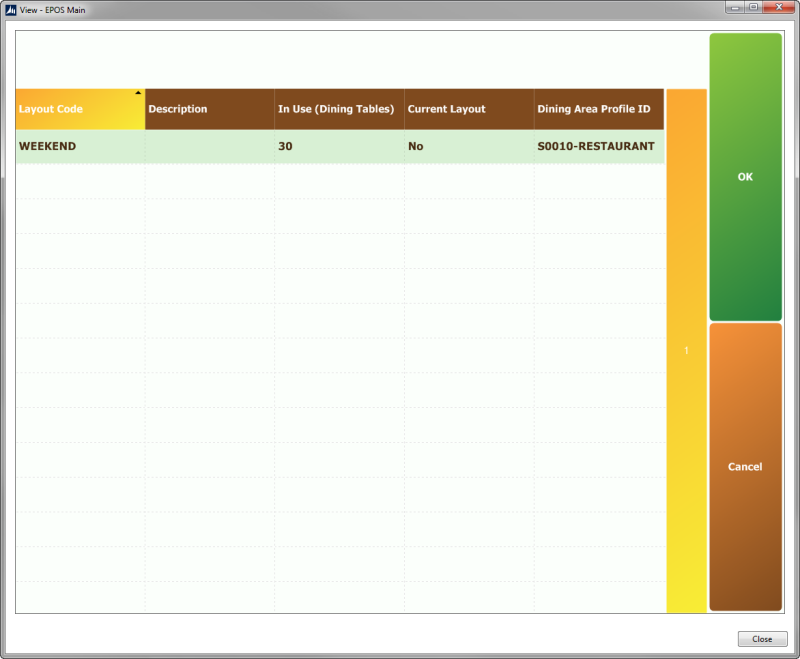Sort by In Use (Dining Tables) column
Image resolution: width=800 pixels, height=659 pixels.
coord(339,109)
